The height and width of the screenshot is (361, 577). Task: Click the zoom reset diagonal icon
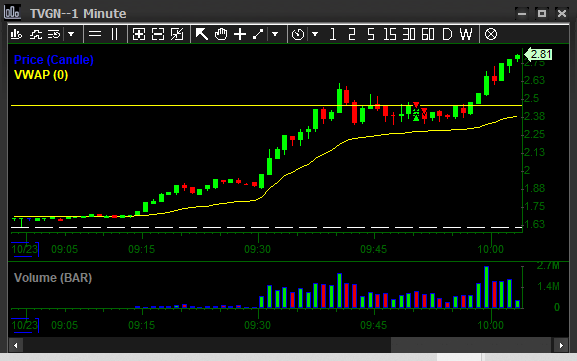177,35
